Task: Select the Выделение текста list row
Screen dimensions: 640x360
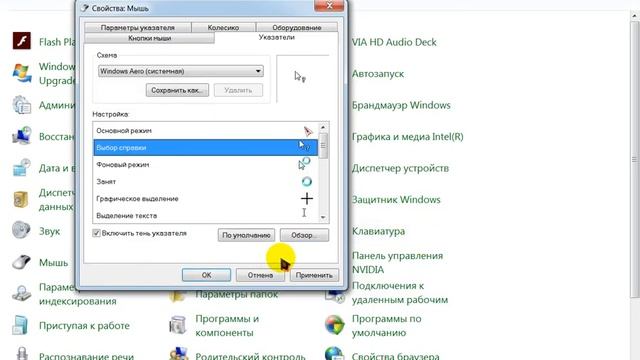Action: coord(205,215)
